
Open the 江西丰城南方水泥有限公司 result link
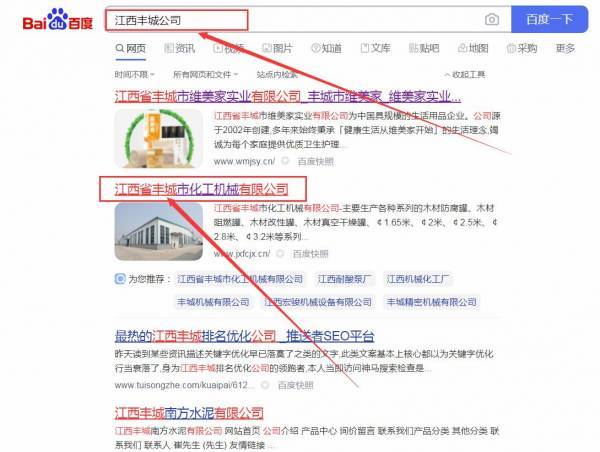189,412
